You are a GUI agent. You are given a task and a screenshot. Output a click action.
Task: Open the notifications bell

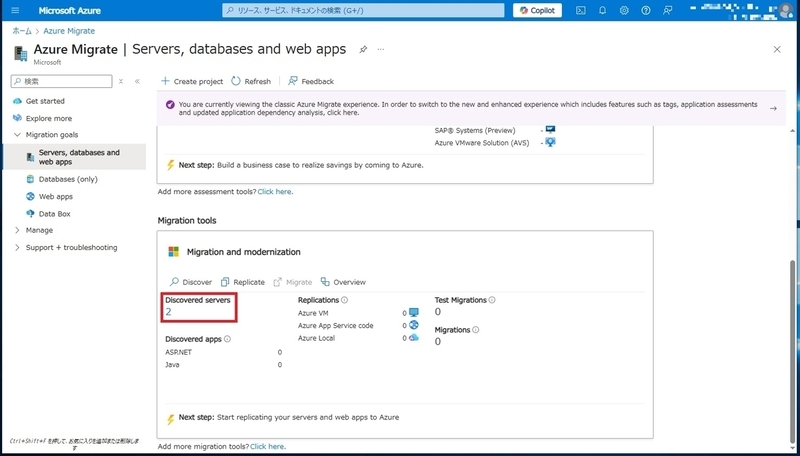(x=603, y=10)
